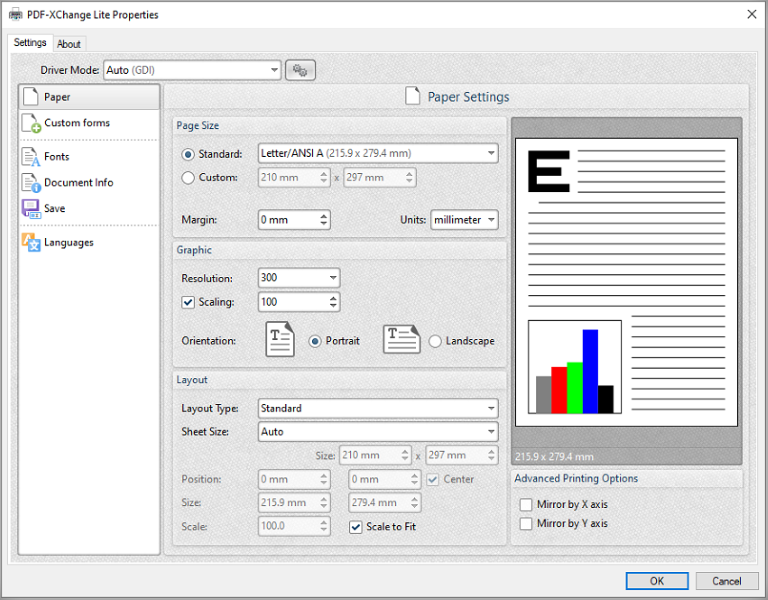Viewport: 768px width, 600px height.
Task: Toggle Scale to Fit checkbox
Action: tap(356, 527)
